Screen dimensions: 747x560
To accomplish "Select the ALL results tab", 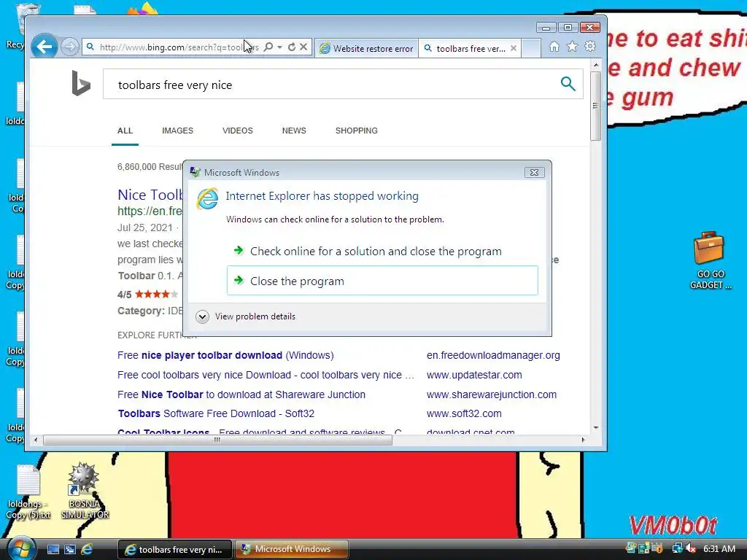I will tap(125, 131).
